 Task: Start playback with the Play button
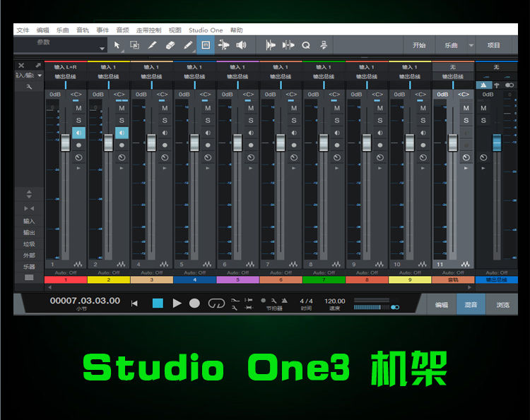tap(177, 304)
